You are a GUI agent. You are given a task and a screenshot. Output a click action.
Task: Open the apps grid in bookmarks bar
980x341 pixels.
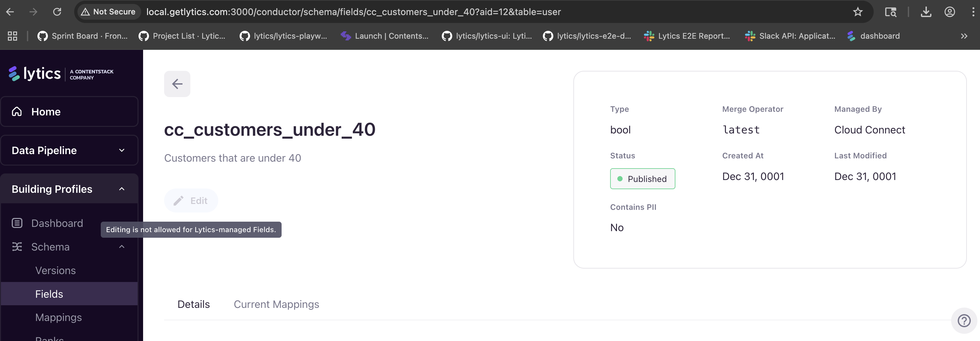point(12,36)
